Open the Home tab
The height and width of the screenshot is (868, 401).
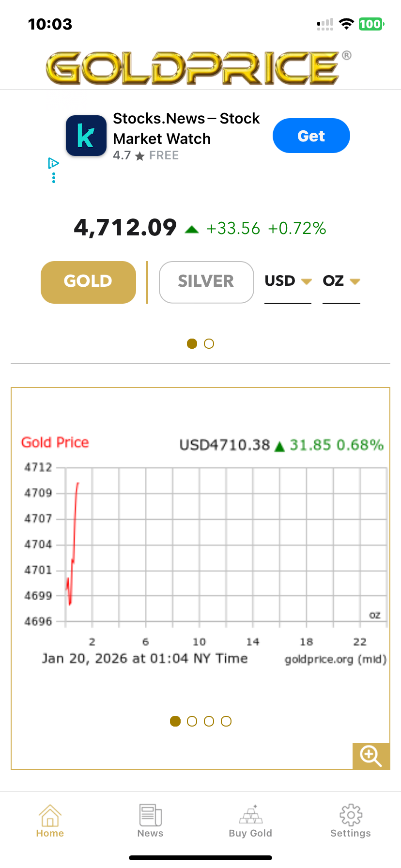(50, 821)
